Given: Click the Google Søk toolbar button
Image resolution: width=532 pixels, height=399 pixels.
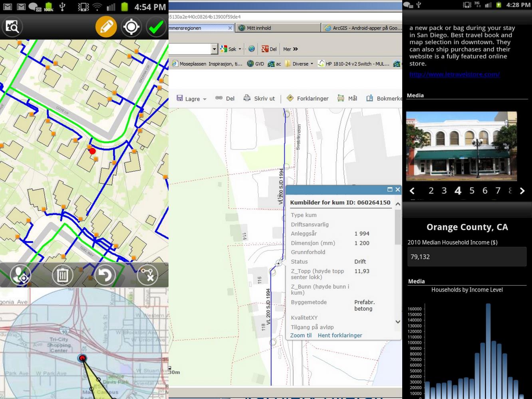Looking at the screenshot, I should click(228, 49).
